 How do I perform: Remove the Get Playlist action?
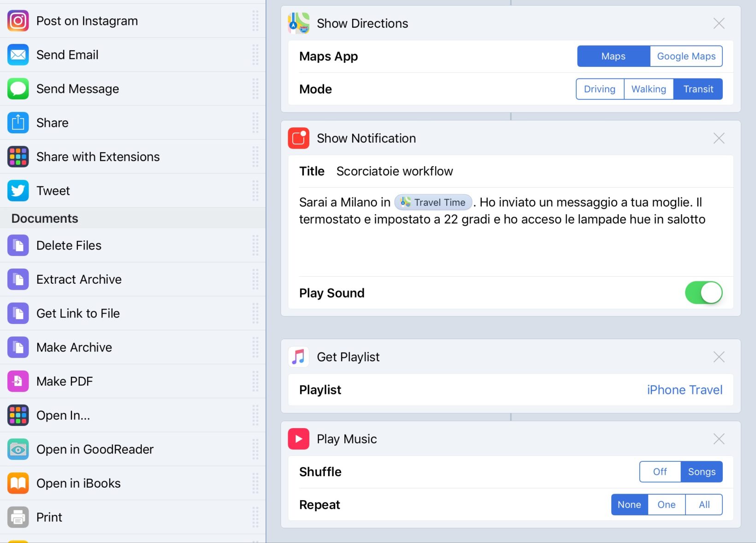(719, 357)
